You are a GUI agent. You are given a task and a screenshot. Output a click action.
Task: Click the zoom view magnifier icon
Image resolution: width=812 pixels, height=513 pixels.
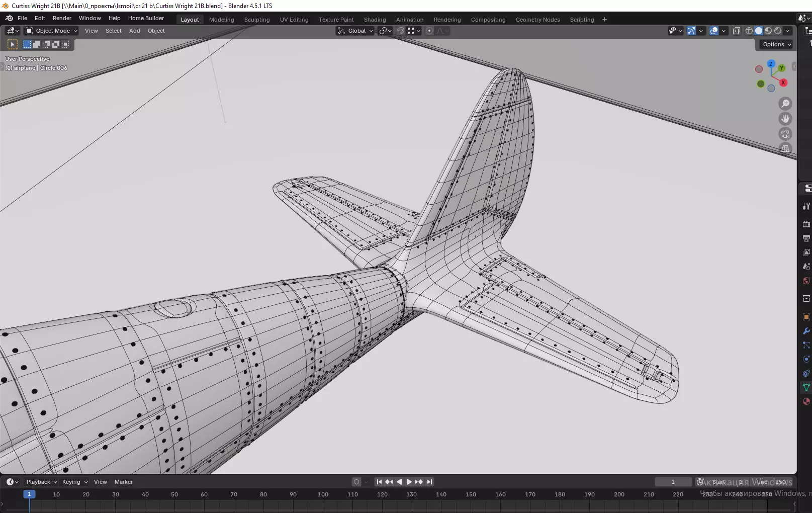pyautogui.click(x=785, y=104)
